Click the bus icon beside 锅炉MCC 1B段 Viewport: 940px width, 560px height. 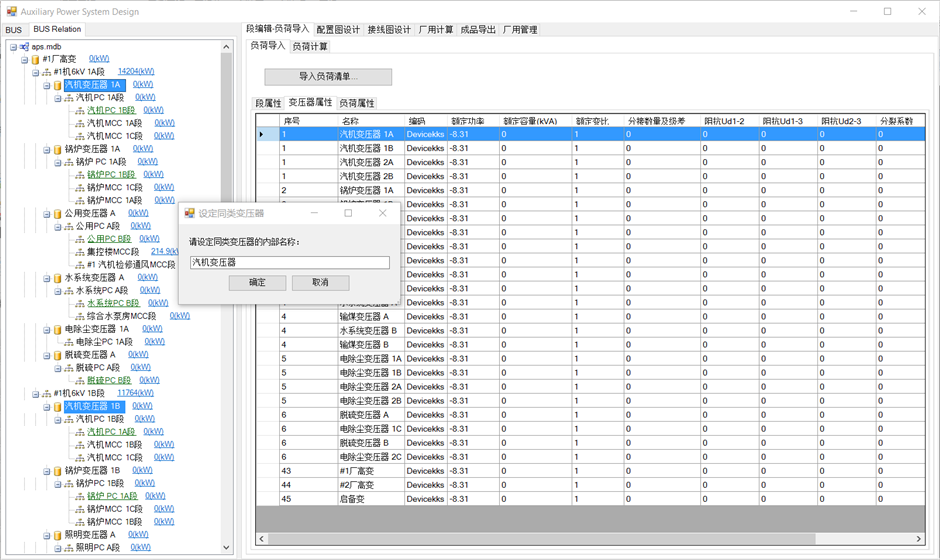pyautogui.click(x=80, y=522)
